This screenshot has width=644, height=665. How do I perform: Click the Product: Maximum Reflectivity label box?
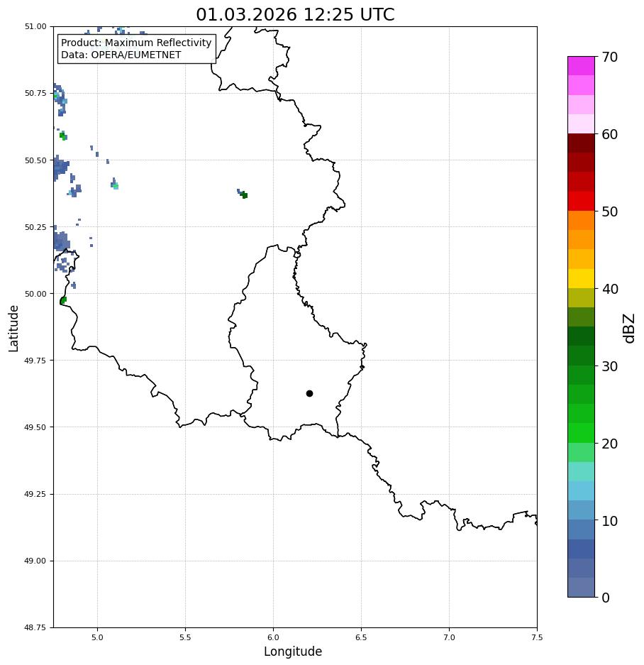click(x=136, y=49)
